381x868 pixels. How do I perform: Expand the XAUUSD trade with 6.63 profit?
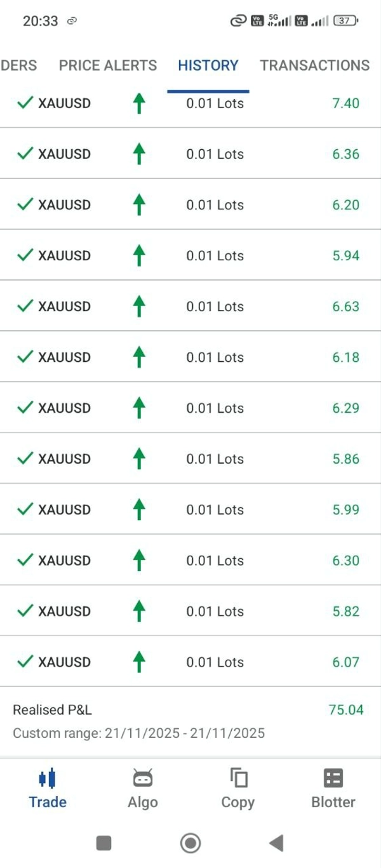190,306
